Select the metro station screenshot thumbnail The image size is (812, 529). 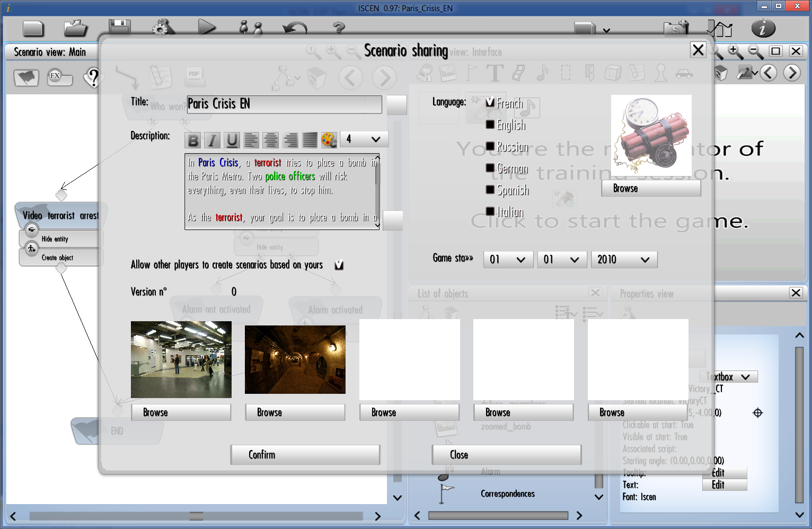181,359
